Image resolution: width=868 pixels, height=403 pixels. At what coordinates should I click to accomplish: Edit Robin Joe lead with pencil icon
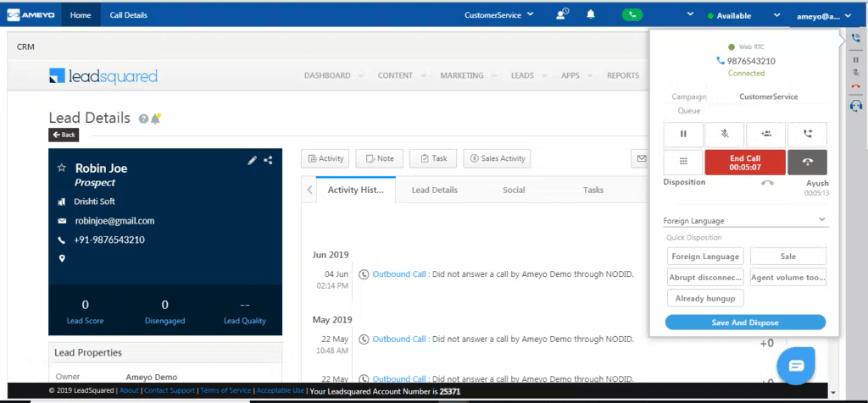pyautogui.click(x=252, y=160)
